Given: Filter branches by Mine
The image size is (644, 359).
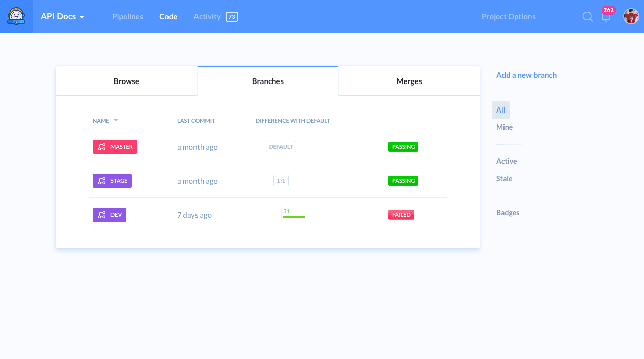Looking at the screenshot, I should coord(505,127).
